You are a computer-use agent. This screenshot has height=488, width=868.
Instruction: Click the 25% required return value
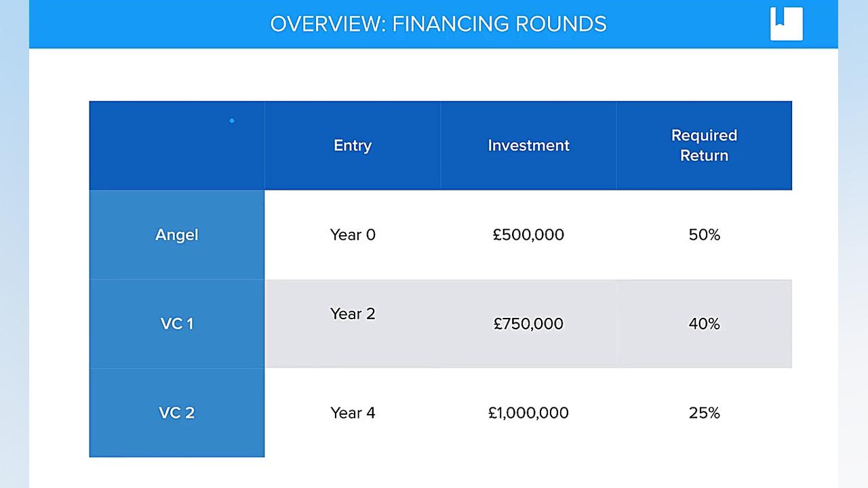point(704,413)
